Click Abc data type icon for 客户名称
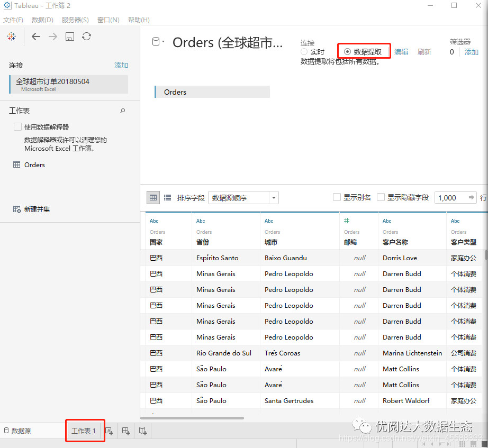 pos(387,221)
